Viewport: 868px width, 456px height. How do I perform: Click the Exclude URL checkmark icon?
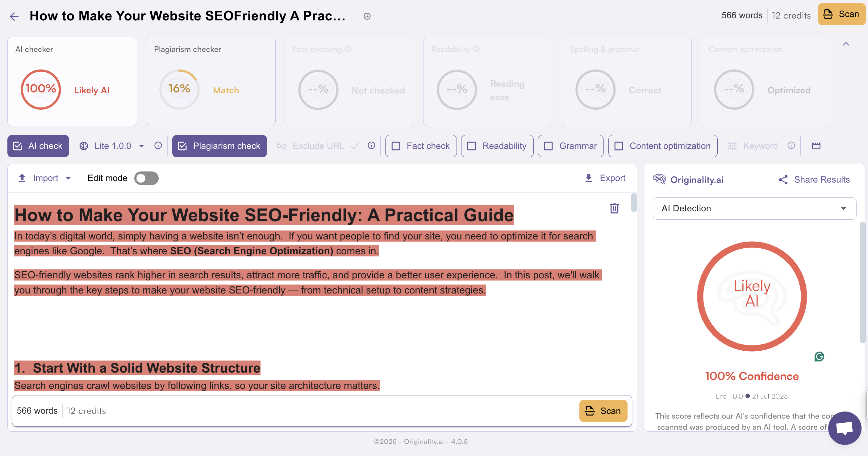355,146
